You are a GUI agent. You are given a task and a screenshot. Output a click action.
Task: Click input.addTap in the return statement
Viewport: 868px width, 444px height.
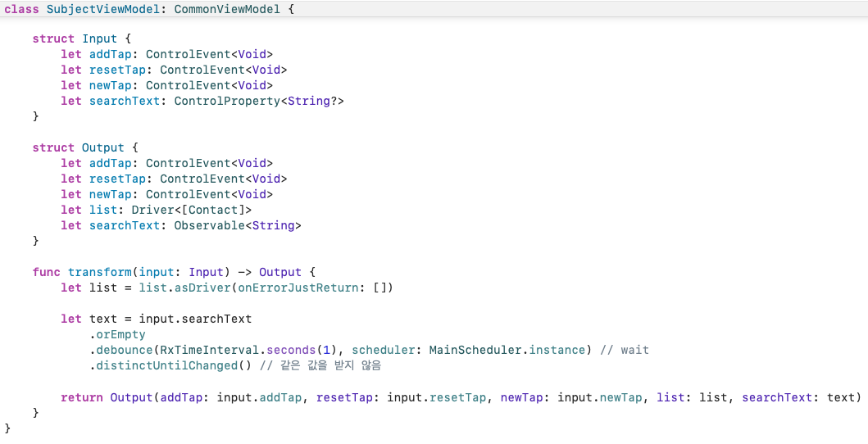(x=259, y=397)
